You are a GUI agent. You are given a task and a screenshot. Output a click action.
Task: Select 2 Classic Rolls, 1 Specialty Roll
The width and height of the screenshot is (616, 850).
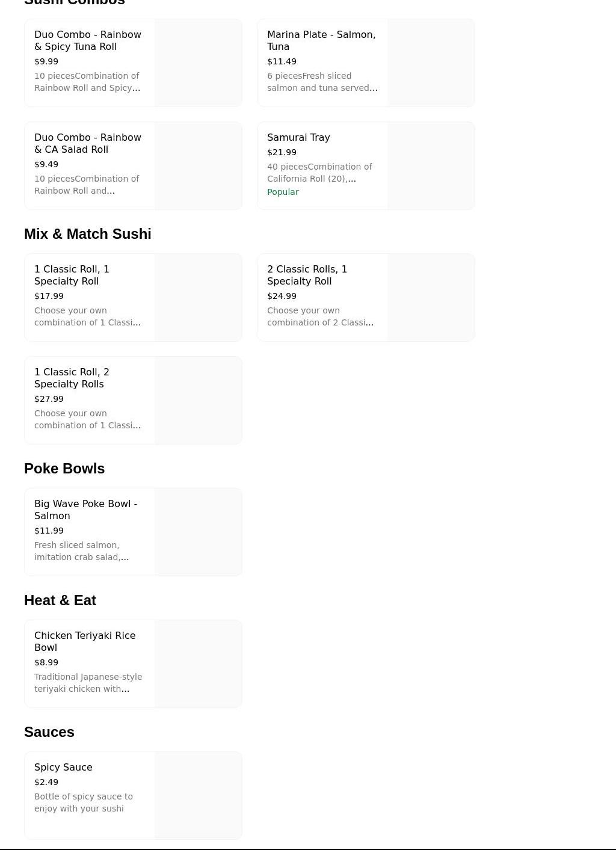(307, 275)
